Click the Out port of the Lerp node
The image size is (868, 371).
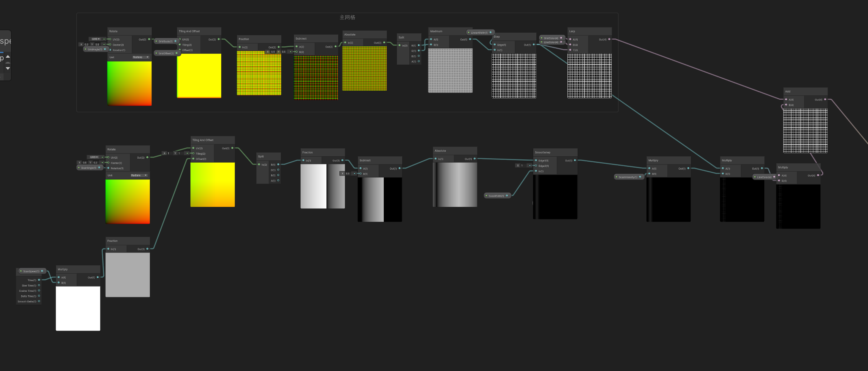[x=609, y=39]
